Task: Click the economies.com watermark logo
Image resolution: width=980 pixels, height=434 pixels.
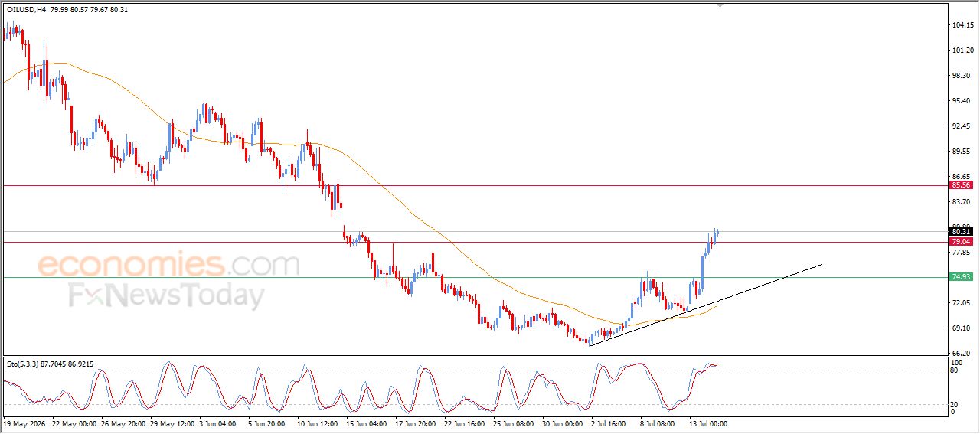Action: point(168,265)
